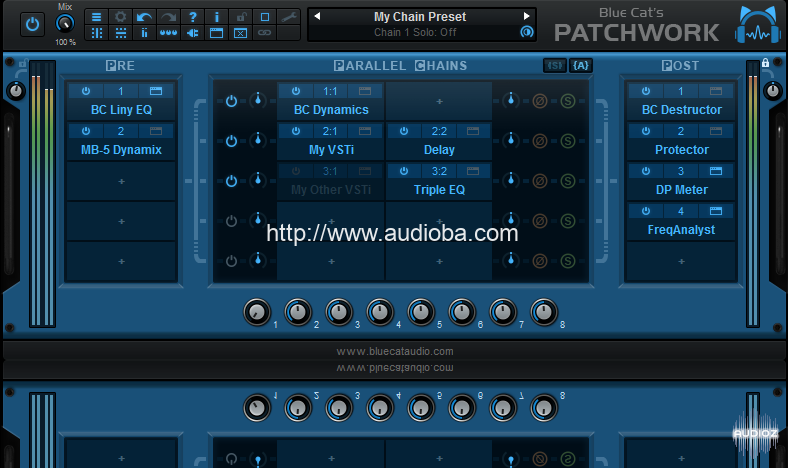Open the wrench settings icon
The image size is (788, 468).
[x=289, y=17]
